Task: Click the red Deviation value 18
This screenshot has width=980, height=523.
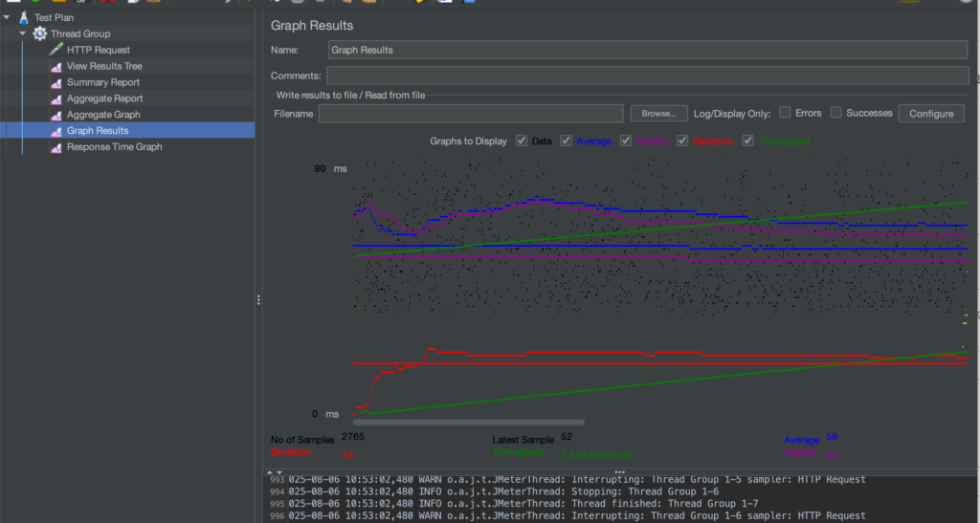Action: (347, 455)
